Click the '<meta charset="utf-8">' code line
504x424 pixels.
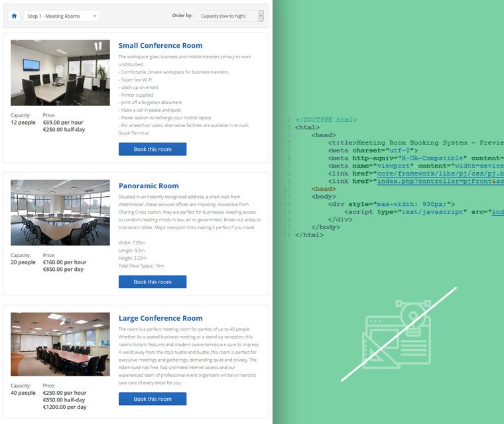373,150
